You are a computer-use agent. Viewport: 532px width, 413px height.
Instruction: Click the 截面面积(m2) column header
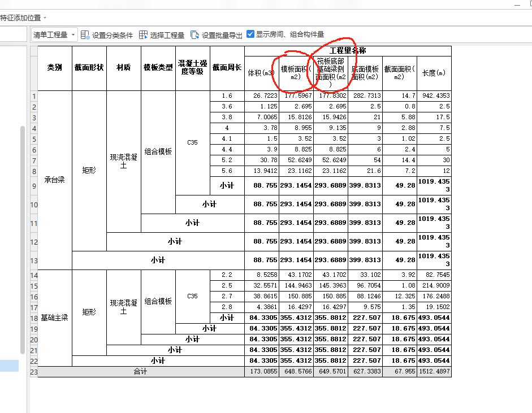coord(399,73)
